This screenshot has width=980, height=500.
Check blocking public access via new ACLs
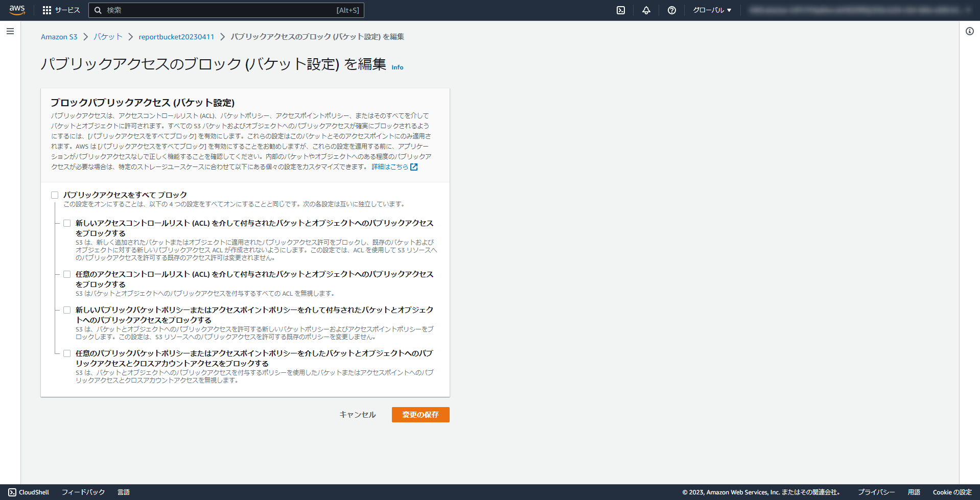click(x=67, y=223)
